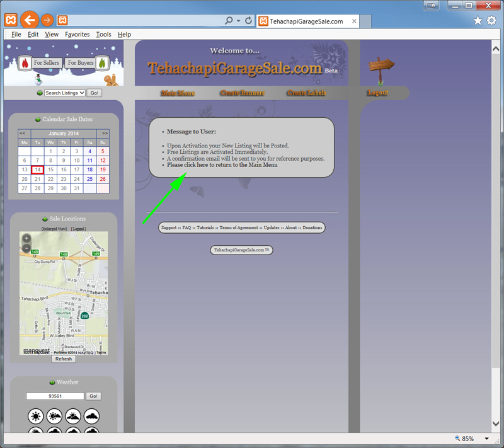Select January 14 in the calendar
The height and width of the screenshot is (448, 504).
[38, 169]
